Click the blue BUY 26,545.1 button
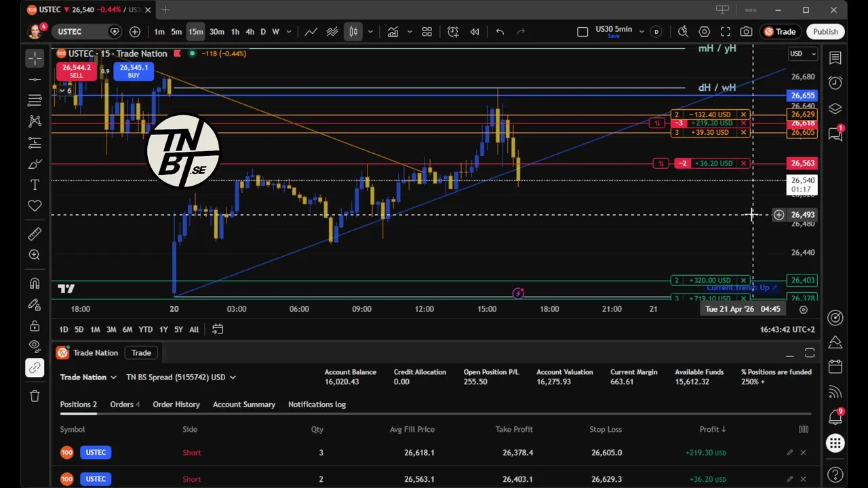 coord(134,71)
